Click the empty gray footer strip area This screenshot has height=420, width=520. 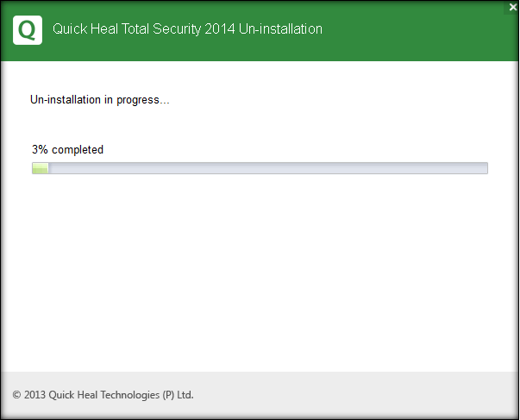(362, 395)
